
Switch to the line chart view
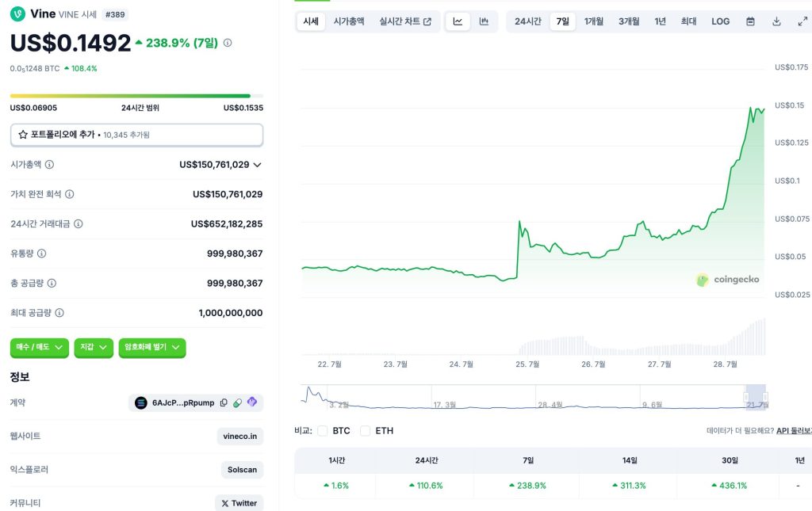(458, 21)
